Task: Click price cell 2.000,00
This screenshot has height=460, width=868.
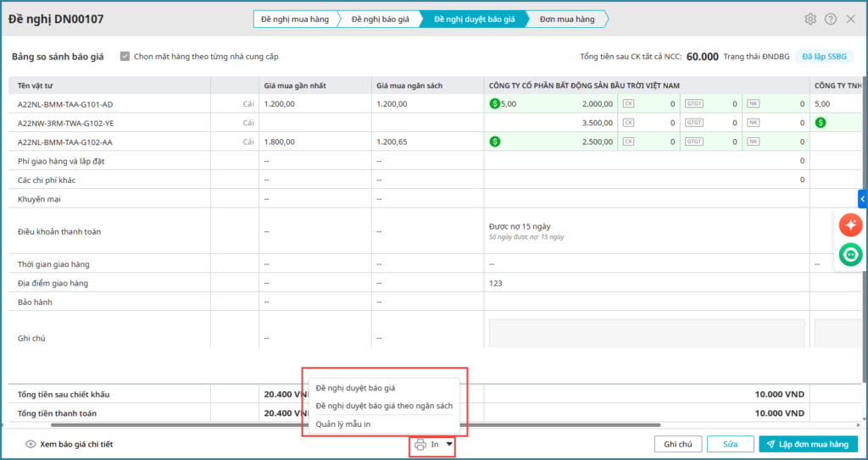Action: click(x=598, y=104)
